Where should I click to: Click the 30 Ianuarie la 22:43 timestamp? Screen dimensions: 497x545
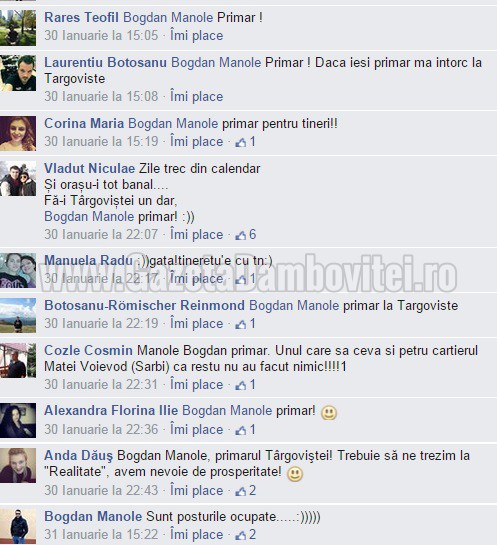[x=101, y=490]
